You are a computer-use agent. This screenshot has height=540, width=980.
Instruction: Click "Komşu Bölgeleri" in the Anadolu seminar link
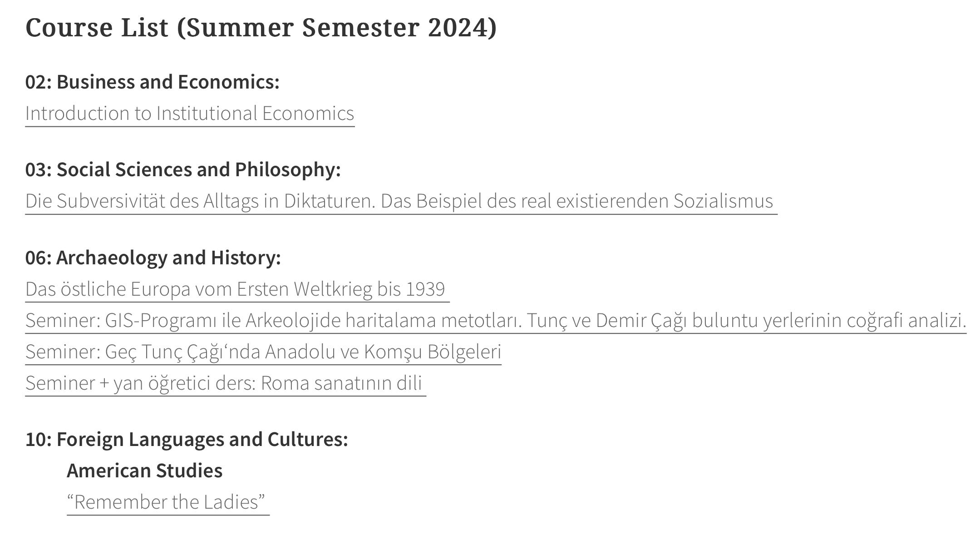point(433,352)
